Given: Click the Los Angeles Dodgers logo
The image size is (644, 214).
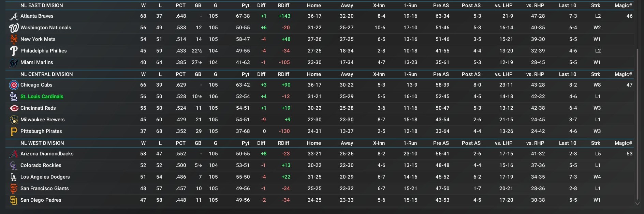Looking at the screenshot, I should (x=14, y=177).
